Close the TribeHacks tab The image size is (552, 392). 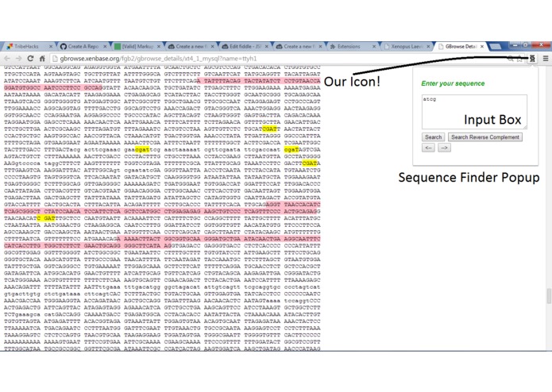pos(51,46)
